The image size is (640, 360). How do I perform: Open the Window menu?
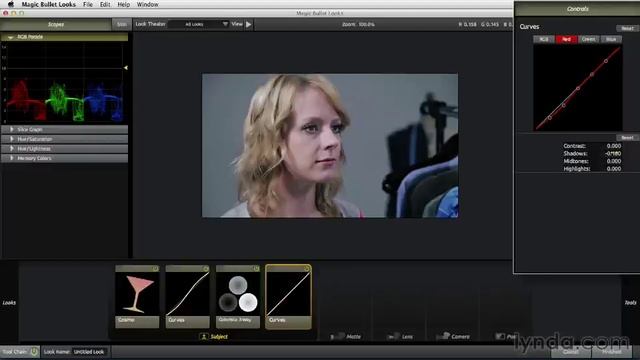pyautogui.click(x=147, y=4)
